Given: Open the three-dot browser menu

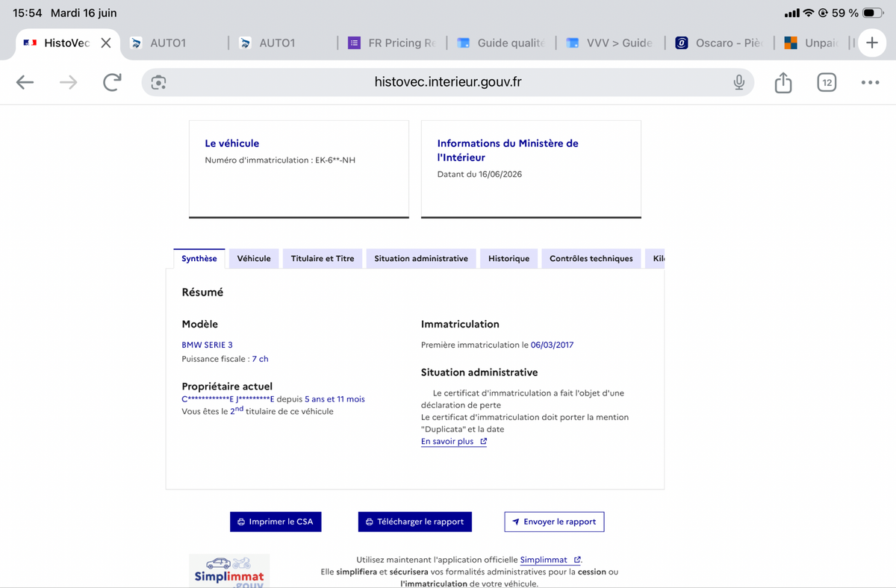Looking at the screenshot, I should point(870,82).
